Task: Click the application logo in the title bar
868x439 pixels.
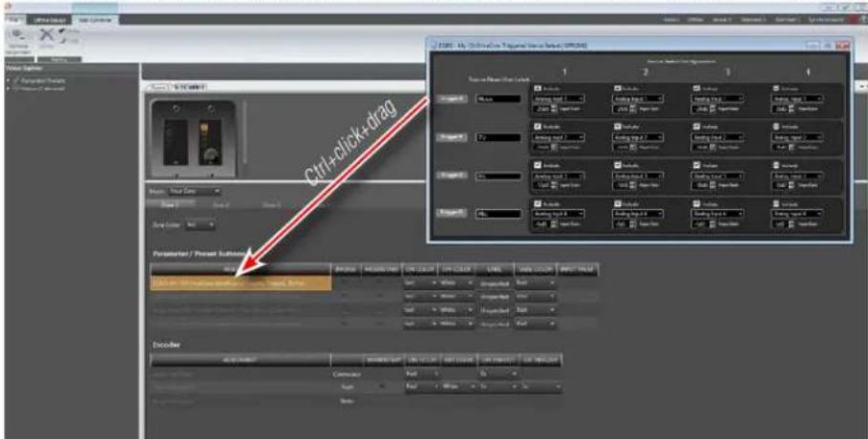Action: tap(8, 6)
